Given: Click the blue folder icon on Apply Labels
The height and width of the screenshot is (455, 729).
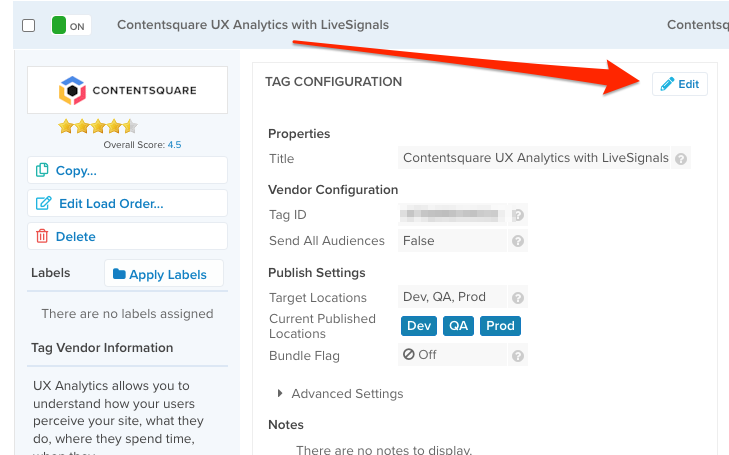Looking at the screenshot, I should pyautogui.click(x=119, y=274).
